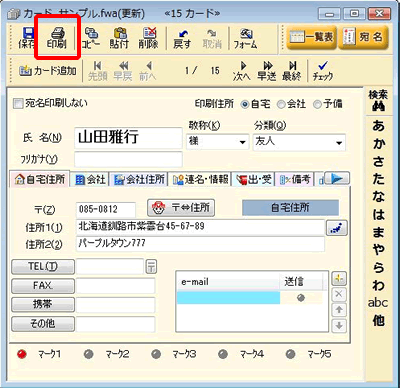Click the FAX label button

[43, 286]
